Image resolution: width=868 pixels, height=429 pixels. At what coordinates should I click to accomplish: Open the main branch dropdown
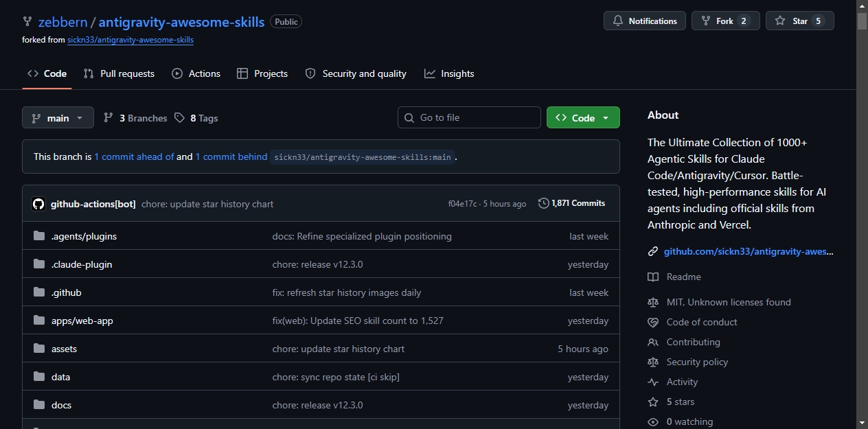coord(58,117)
